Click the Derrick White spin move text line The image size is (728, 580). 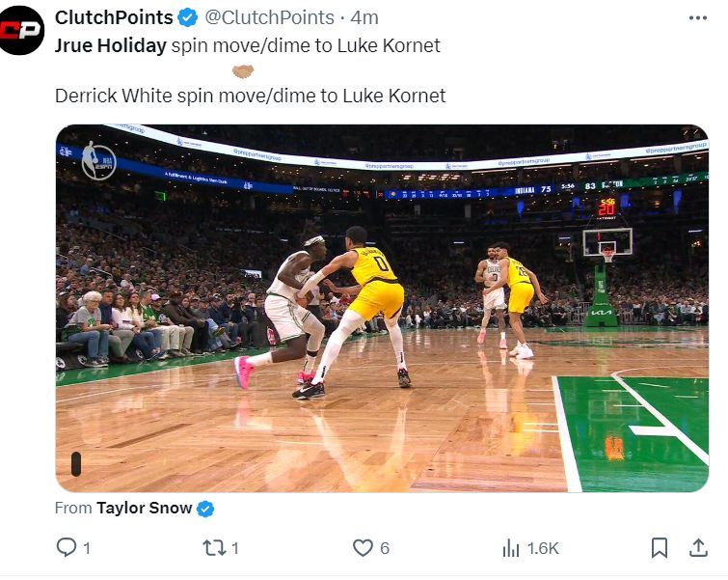tap(250, 97)
